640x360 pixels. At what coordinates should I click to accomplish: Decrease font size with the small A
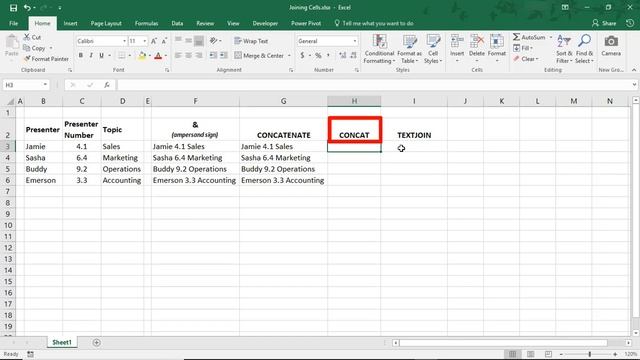(x=164, y=41)
